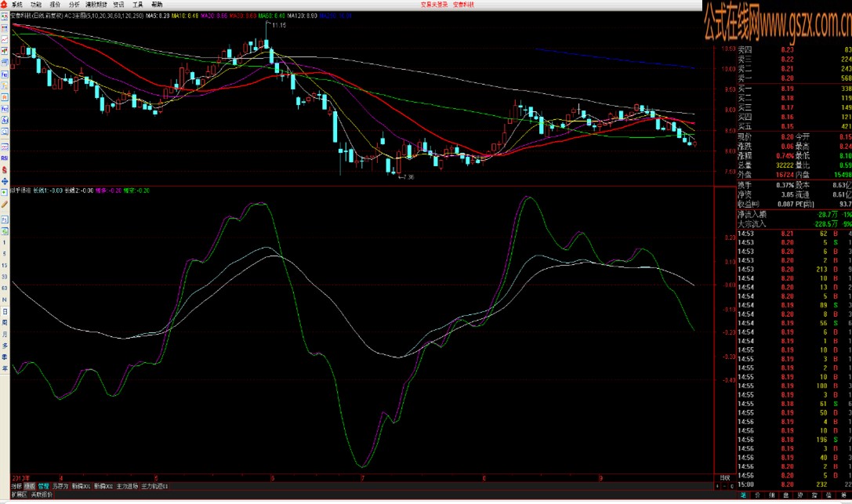Image resolution: width=852 pixels, height=504 pixels.
Task: Open the 系统 menu
Action: point(16,5)
